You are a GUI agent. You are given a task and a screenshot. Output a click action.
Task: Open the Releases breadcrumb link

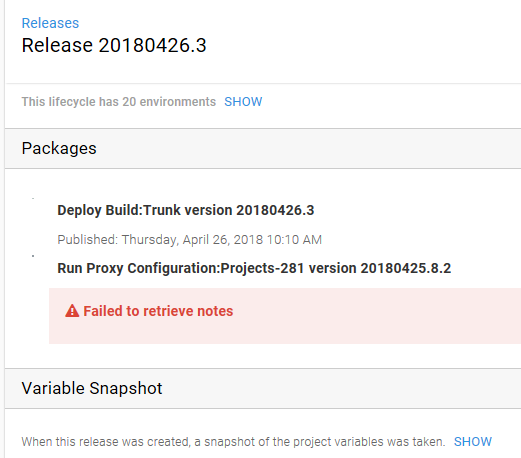click(x=50, y=23)
